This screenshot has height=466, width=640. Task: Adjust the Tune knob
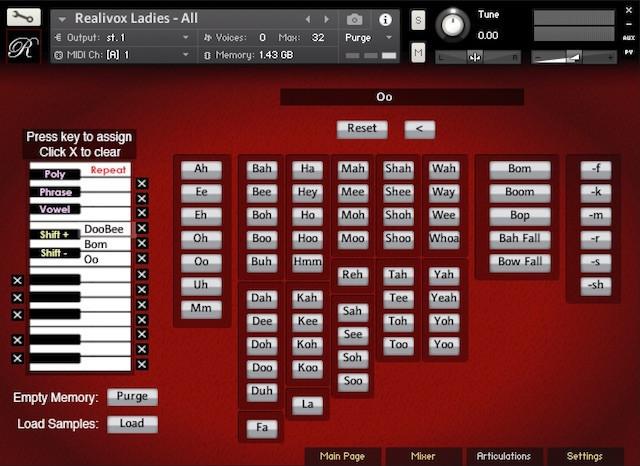tap(454, 23)
